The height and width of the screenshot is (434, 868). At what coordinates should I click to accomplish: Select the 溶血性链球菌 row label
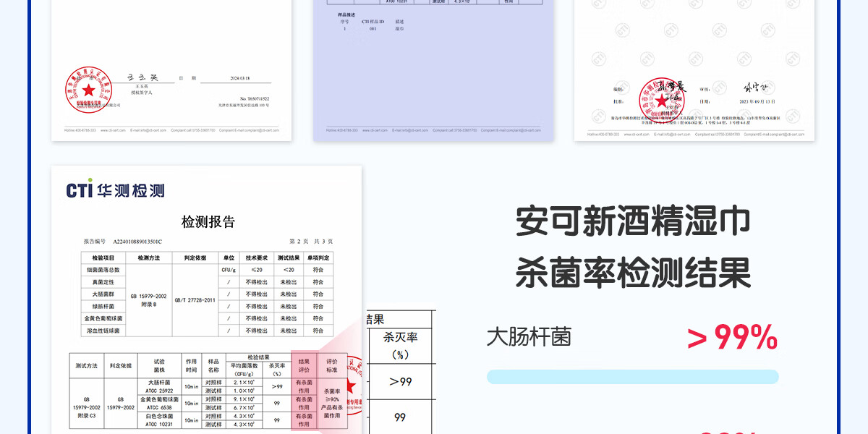click(x=103, y=331)
